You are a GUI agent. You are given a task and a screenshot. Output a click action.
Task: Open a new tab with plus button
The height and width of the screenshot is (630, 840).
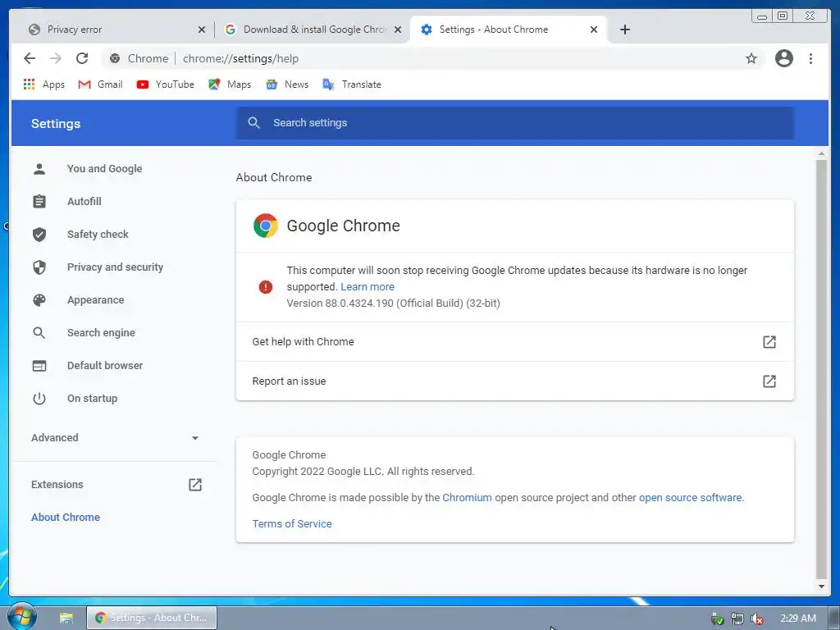click(x=624, y=30)
